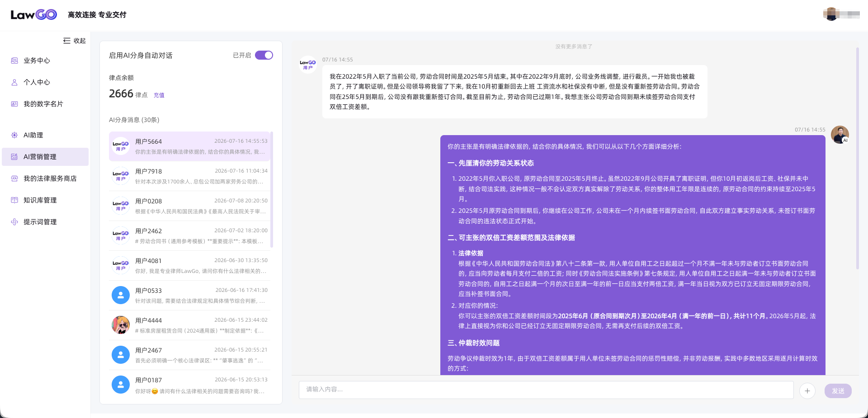This screenshot has height=418, width=868.
Task: Click 用户2462 LawGO avatar
Action: click(x=121, y=235)
